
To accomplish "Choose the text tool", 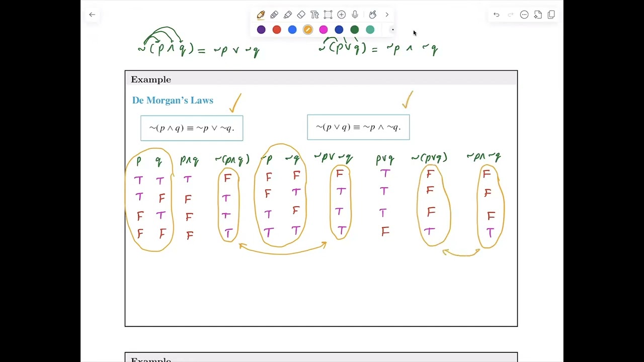I will (x=314, y=15).
